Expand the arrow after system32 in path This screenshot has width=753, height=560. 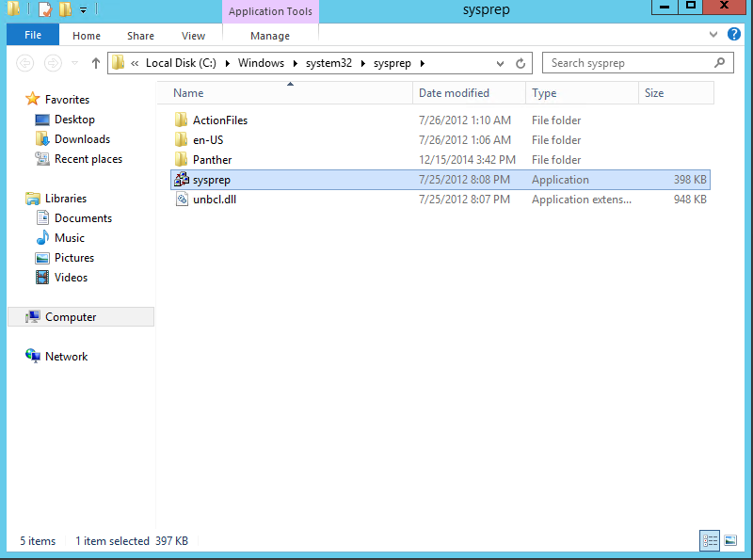coord(363,63)
